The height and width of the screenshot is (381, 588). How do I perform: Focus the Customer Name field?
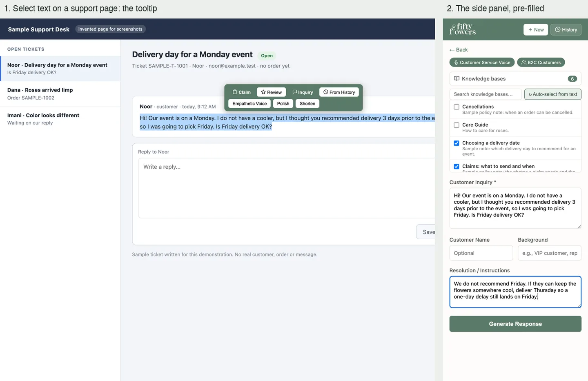pyautogui.click(x=481, y=253)
